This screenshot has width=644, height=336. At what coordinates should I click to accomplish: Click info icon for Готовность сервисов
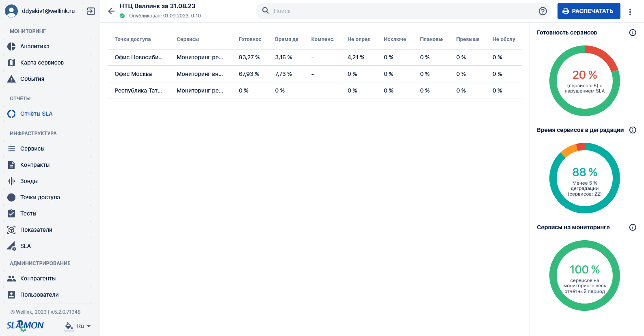(633, 32)
